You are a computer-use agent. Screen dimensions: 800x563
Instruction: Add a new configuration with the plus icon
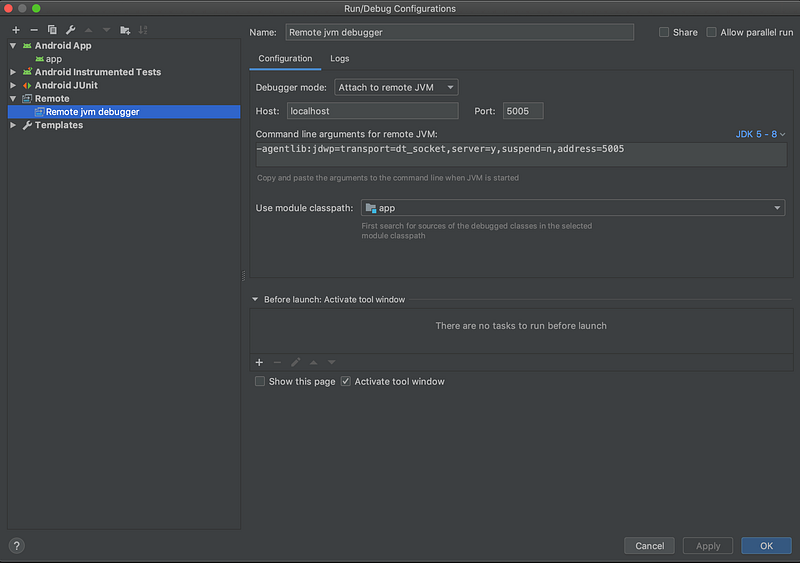click(16, 30)
